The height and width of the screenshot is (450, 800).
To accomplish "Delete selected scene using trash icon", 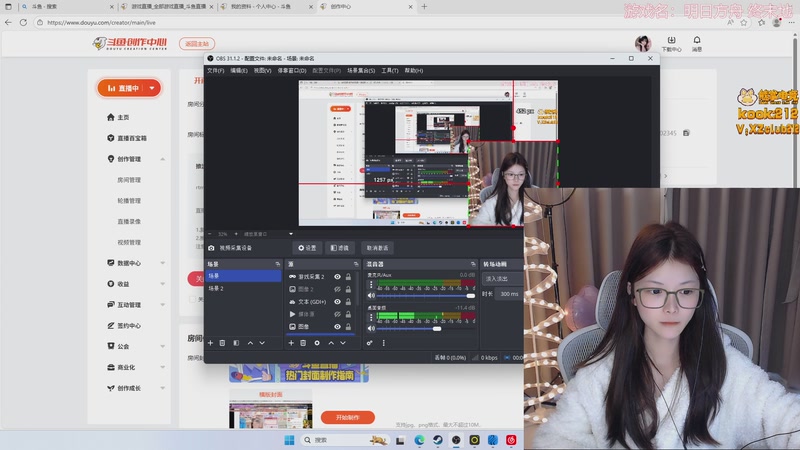I will coord(222,343).
